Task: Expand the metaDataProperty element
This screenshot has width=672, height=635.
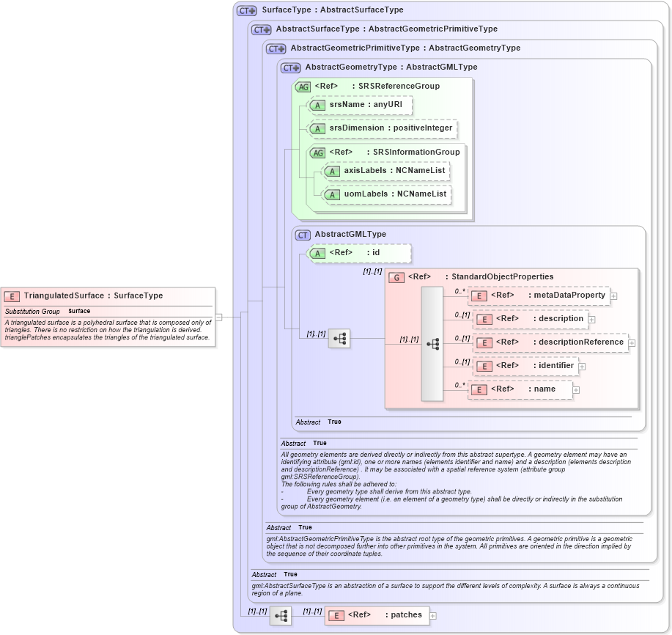Action: tap(613, 296)
